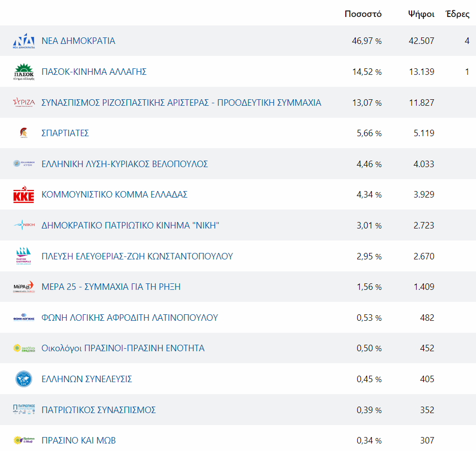476x451 pixels.
Task: Select the 0,50 % percentage value
Action: pos(369,348)
